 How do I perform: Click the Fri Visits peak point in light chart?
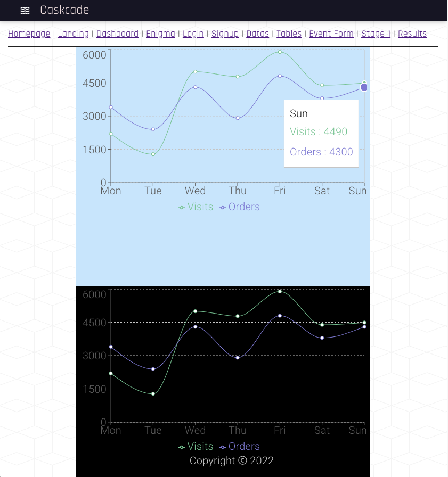280,52
